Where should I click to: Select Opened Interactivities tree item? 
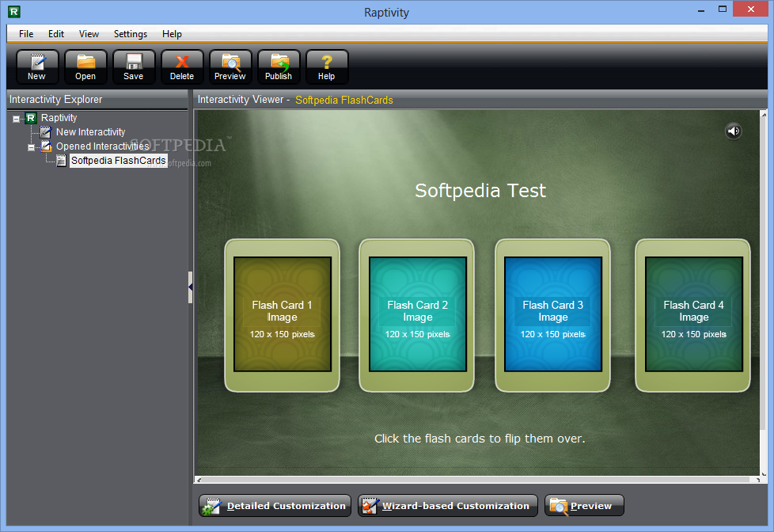[102, 146]
